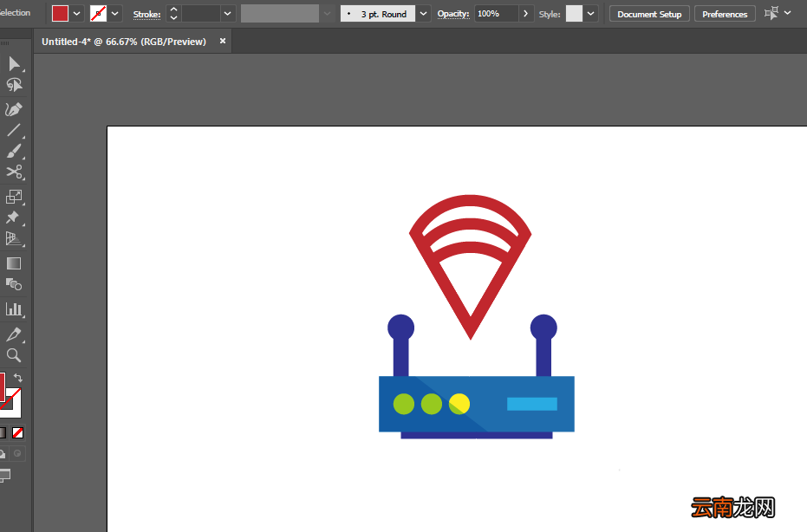Toggle the Draw Inside mode button

(17, 453)
